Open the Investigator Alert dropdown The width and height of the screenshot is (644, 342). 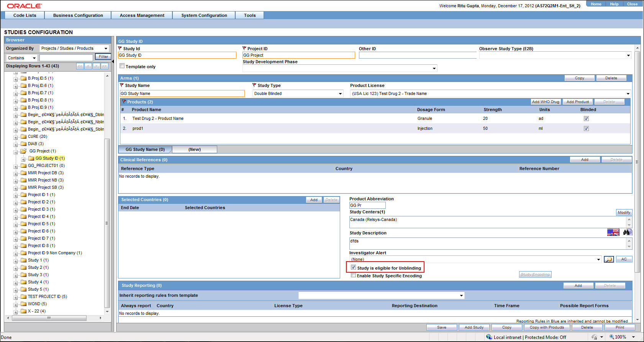[x=598, y=260]
